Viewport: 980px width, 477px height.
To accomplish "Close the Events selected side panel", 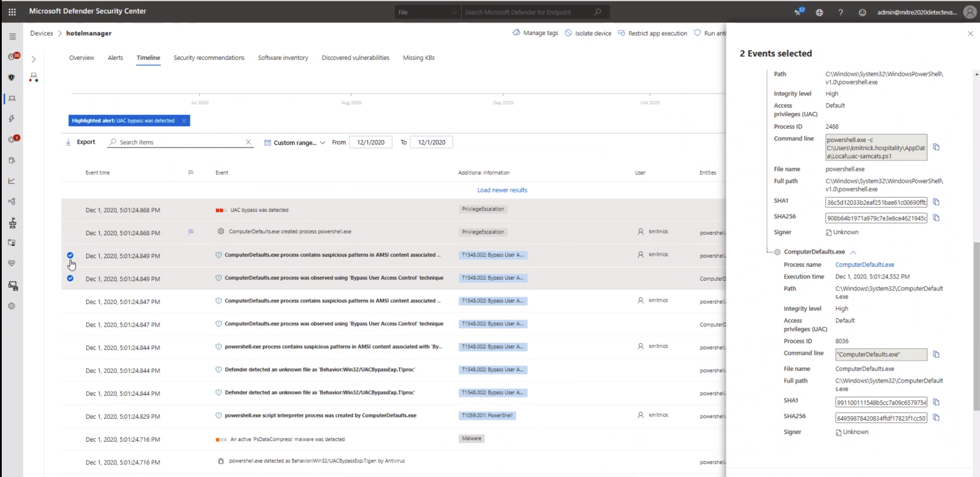I will point(970,34).
